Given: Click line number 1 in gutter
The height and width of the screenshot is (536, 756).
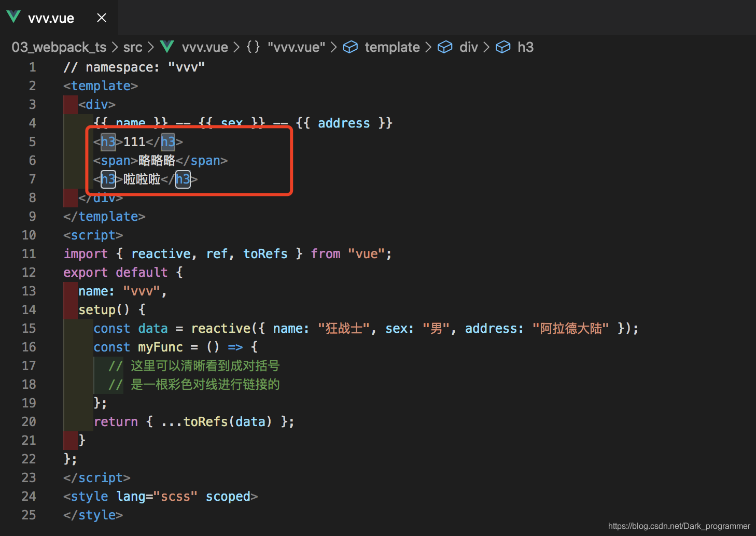Looking at the screenshot, I should coord(32,67).
